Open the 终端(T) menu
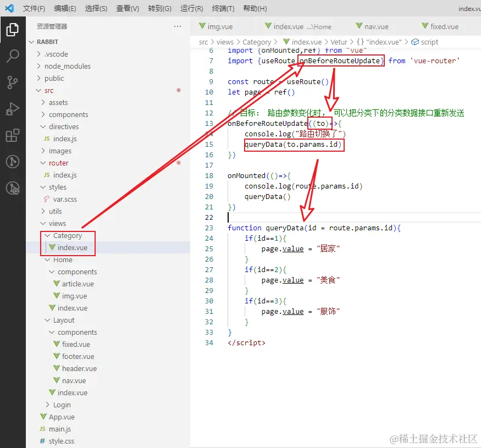 click(x=223, y=8)
